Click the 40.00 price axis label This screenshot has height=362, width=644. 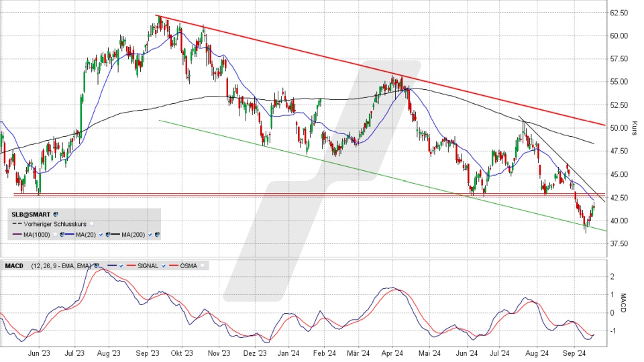click(x=619, y=221)
